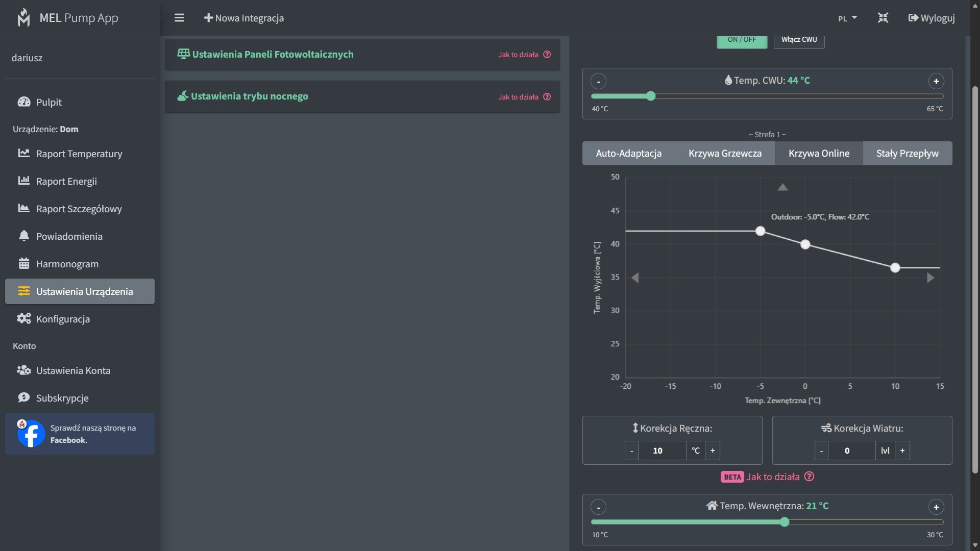Open Harmonogram calendar icon
980x551 pixels.
tap(24, 264)
